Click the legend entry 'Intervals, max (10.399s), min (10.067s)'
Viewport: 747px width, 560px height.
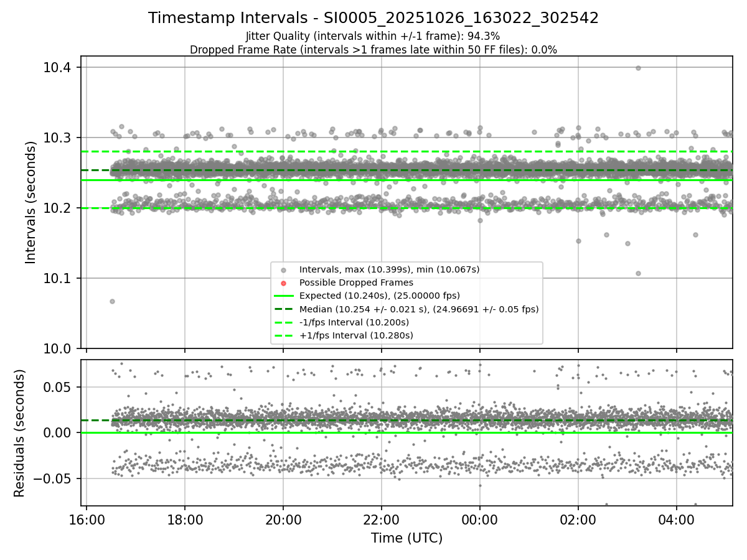(x=390, y=269)
